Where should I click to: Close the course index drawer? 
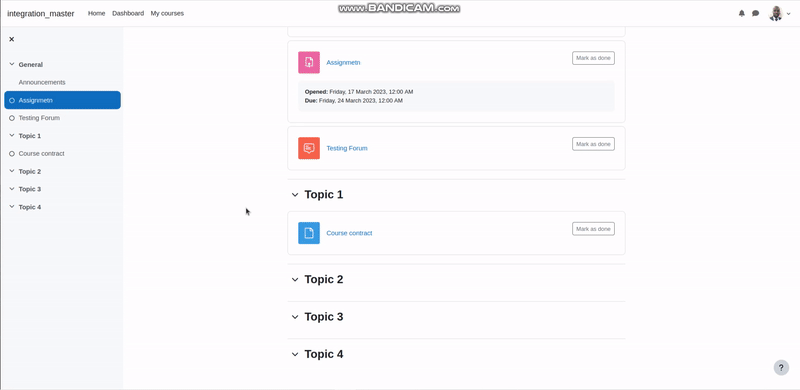point(12,39)
